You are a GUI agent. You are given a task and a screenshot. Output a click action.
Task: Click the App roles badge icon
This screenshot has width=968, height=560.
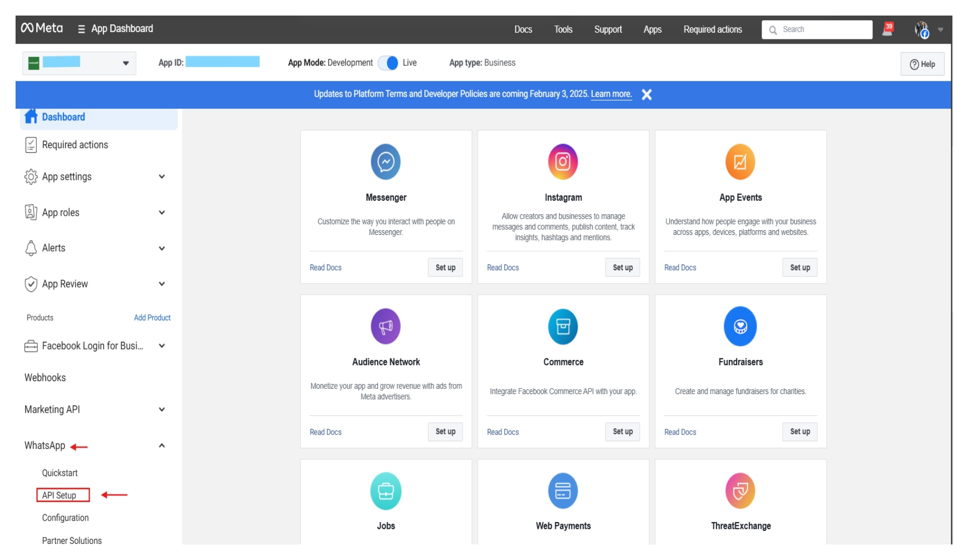pos(31,212)
